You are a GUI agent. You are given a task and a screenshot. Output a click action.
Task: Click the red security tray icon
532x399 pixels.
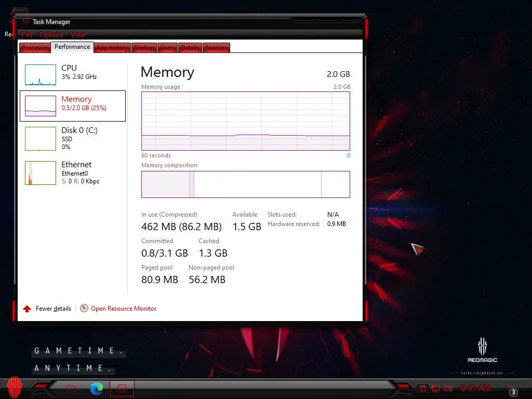[423, 389]
